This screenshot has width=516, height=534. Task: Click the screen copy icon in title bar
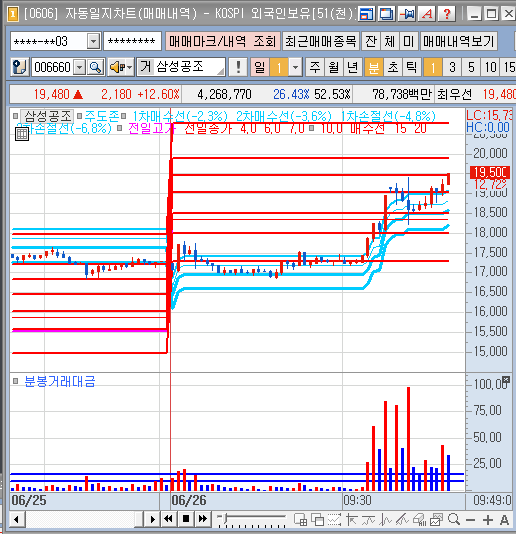[386, 14]
